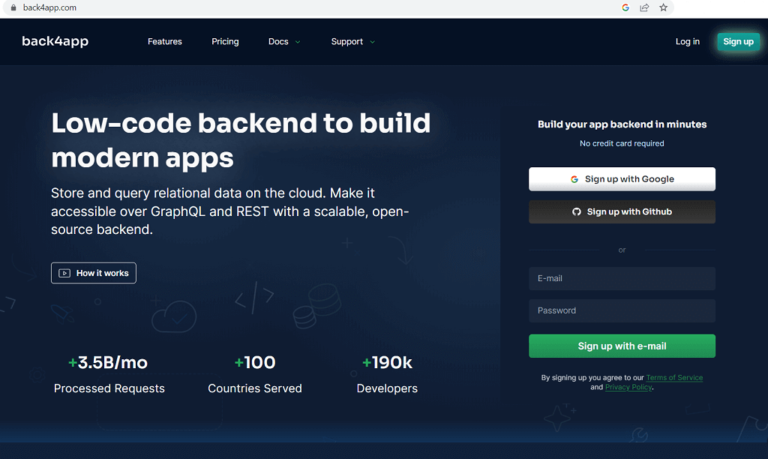Expand the Docs dropdown menu

point(284,42)
